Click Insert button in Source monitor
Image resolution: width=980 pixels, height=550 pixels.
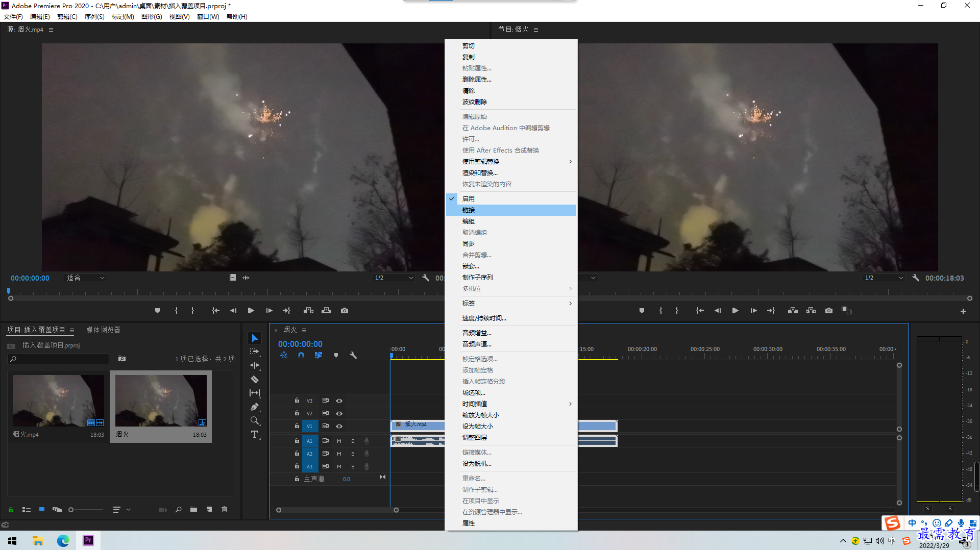[x=308, y=310]
